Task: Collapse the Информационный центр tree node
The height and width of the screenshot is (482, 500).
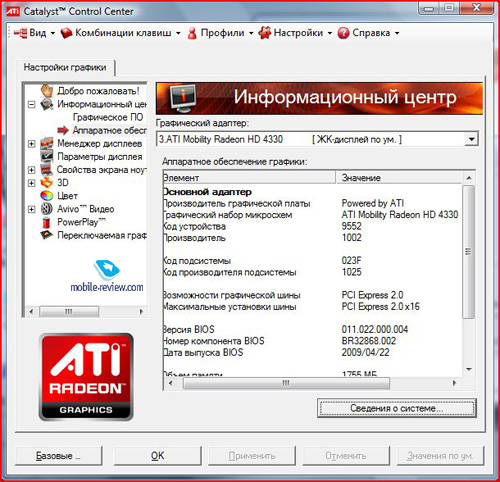Action: pyautogui.click(x=31, y=104)
